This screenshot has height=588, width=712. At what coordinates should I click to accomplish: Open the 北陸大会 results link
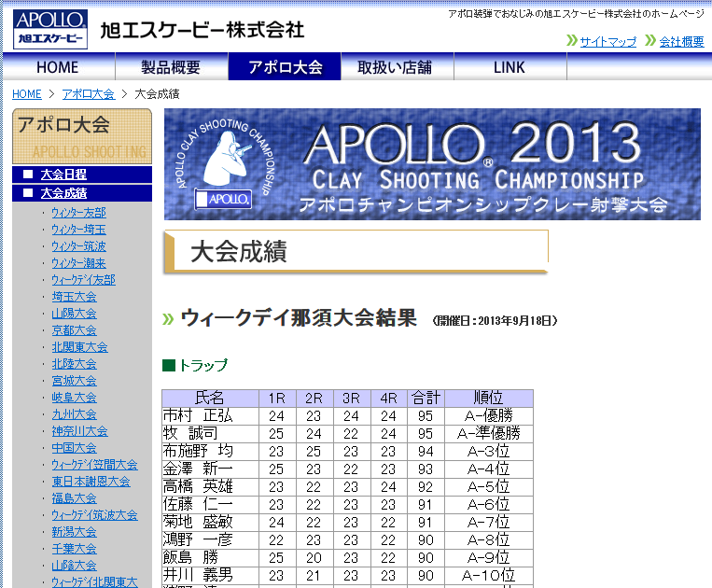coord(74,364)
